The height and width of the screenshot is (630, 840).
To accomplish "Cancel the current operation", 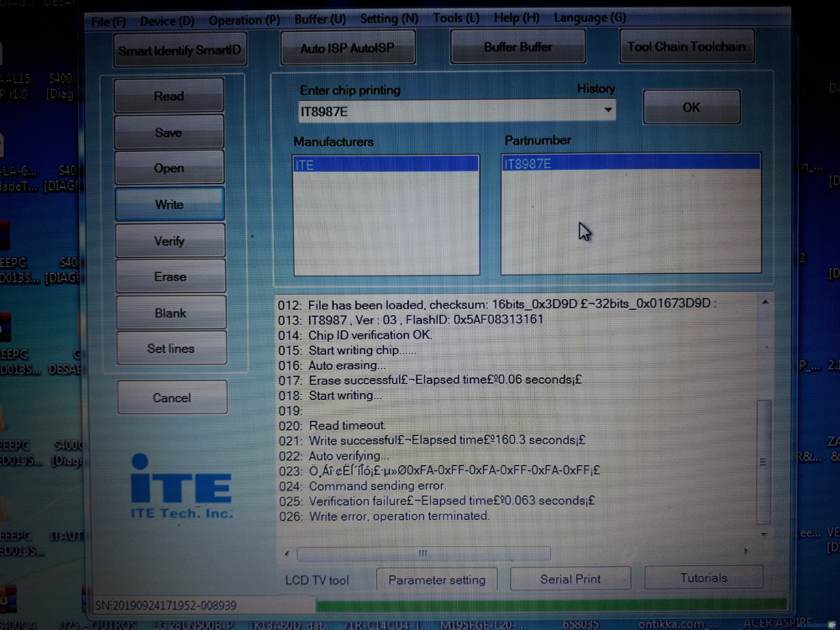I will click(x=171, y=397).
